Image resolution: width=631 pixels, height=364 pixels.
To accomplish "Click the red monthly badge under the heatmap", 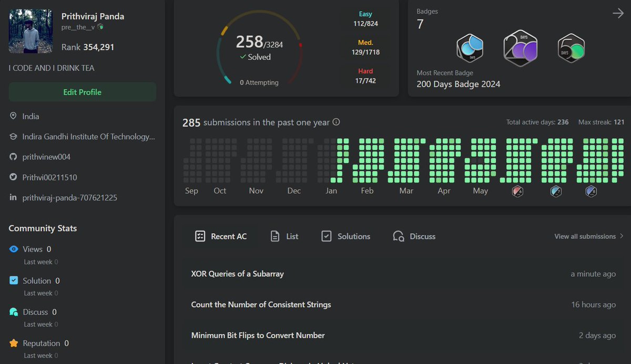I will click(x=517, y=191).
